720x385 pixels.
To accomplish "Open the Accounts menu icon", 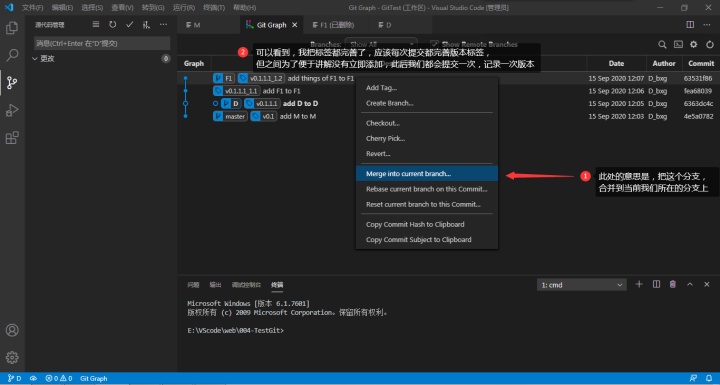I will pos(12,330).
